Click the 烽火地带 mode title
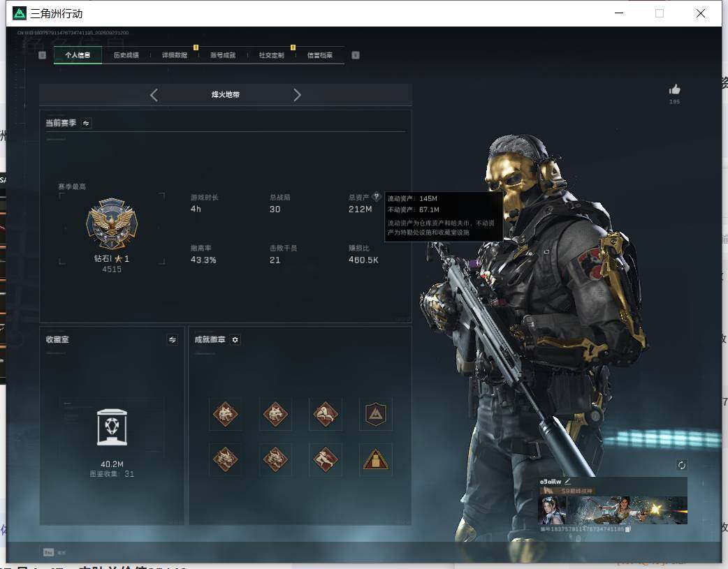This screenshot has height=569, width=728. click(x=226, y=95)
